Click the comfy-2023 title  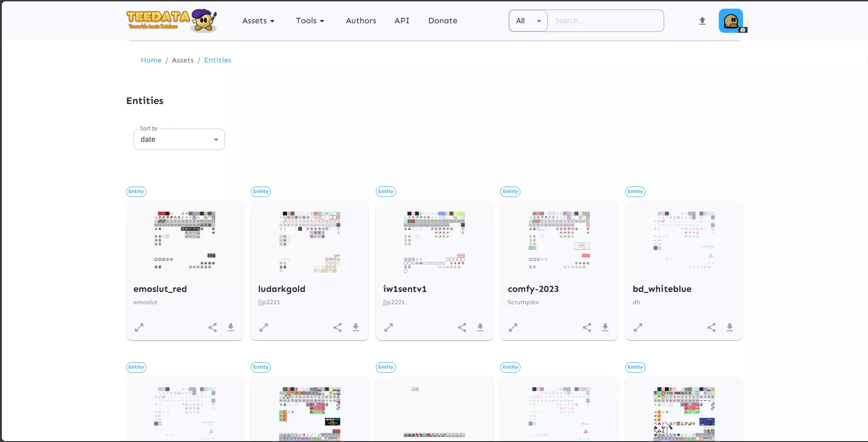pyautogui.click(x=533, y=289)
